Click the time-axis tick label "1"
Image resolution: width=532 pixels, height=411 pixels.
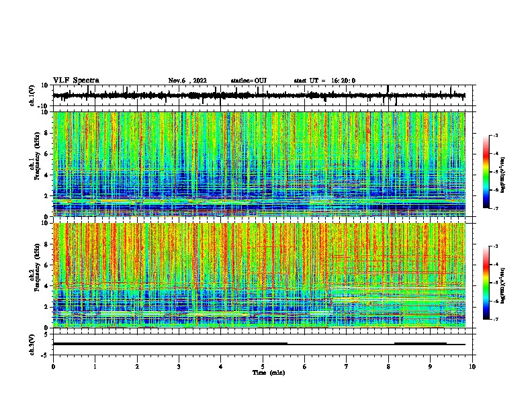[x=95, y=367]
